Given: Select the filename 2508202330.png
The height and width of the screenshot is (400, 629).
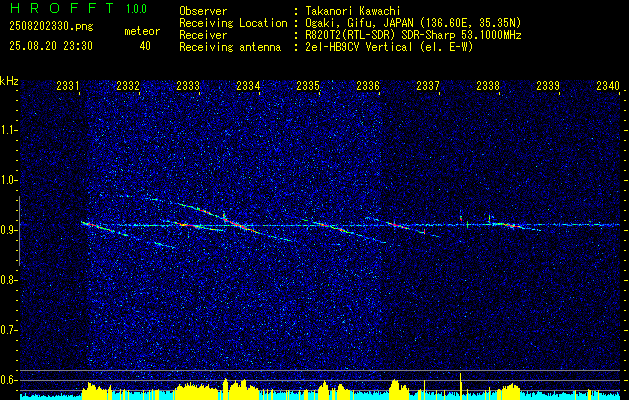Looking at the screenshot, I should [x=51, y=27].
